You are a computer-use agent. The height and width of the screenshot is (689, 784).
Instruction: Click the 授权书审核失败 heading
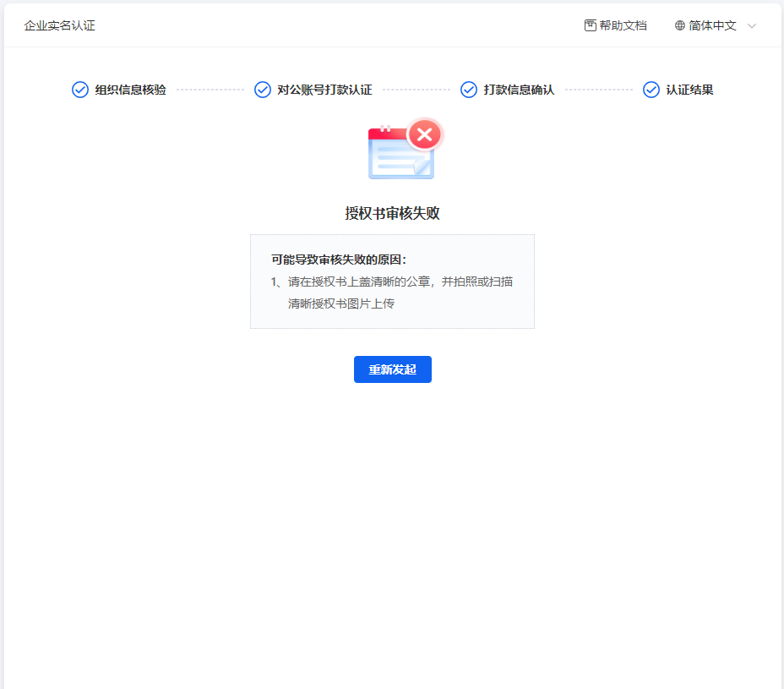pyautogui.click(x=392, y=213)
